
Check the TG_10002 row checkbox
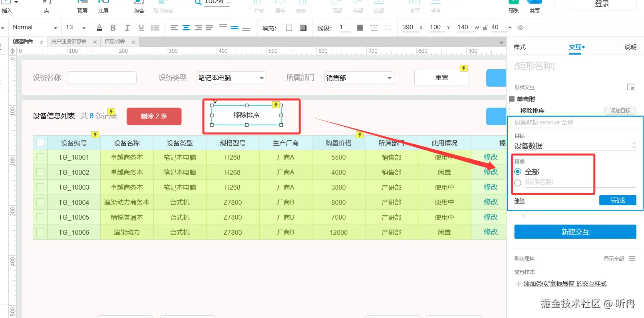(40, 172)
